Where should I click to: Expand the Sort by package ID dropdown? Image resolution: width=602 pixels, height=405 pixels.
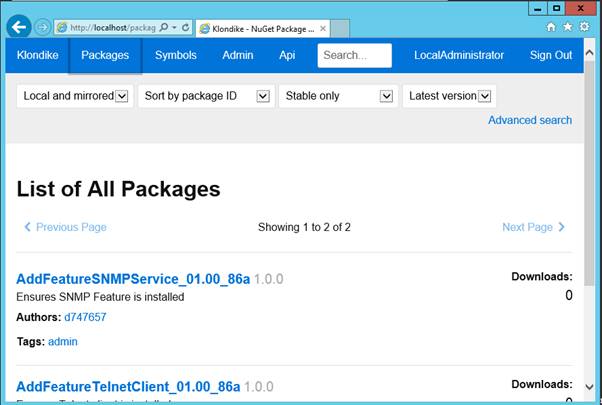206,96
